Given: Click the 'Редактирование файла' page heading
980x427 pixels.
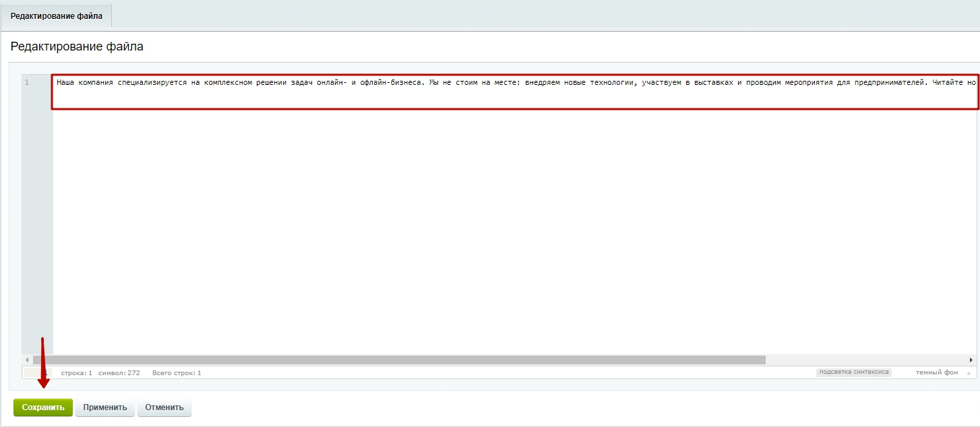Looking at the screenshot, I should pyautogui.click(x=77, y=46).
